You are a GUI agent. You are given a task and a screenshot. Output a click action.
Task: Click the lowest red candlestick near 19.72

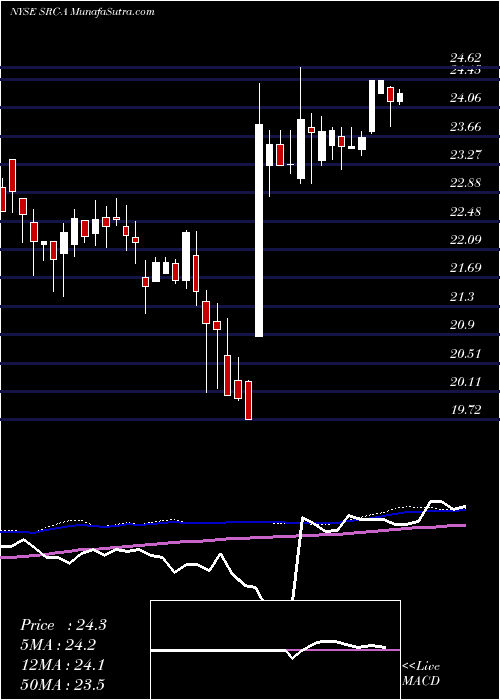[x=249, y=400]
